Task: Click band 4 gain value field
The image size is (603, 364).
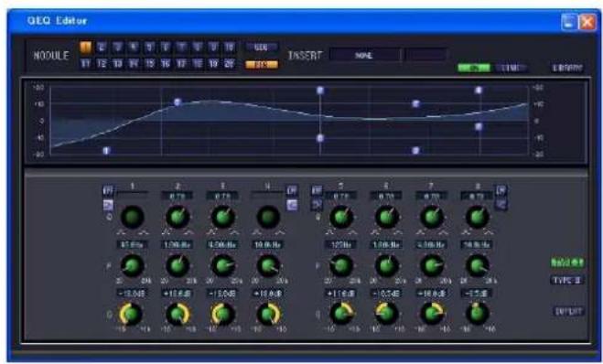Action: pyautogui.click(x=268, y=294)
